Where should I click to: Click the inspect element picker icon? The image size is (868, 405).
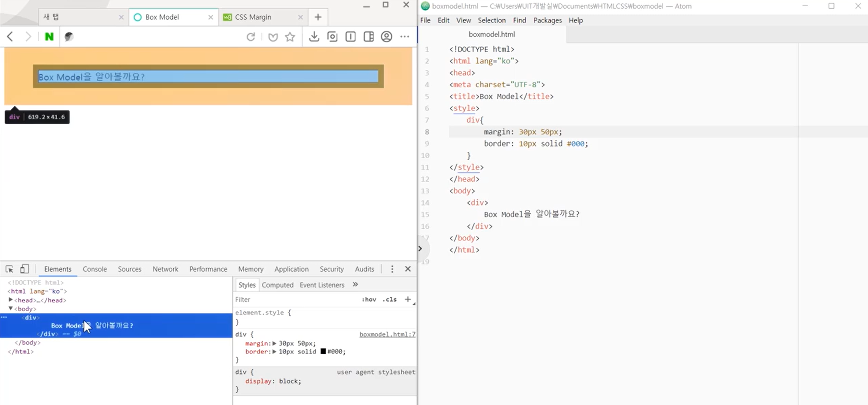tap(10, 269)
